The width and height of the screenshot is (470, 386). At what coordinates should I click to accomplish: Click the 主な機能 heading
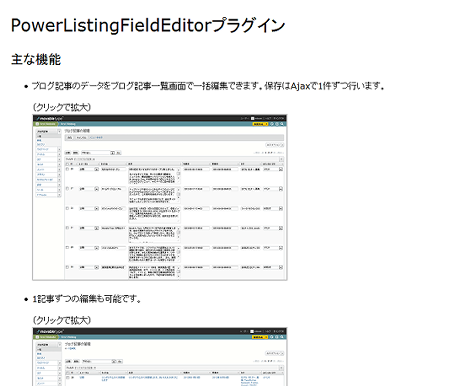point(36,60)
